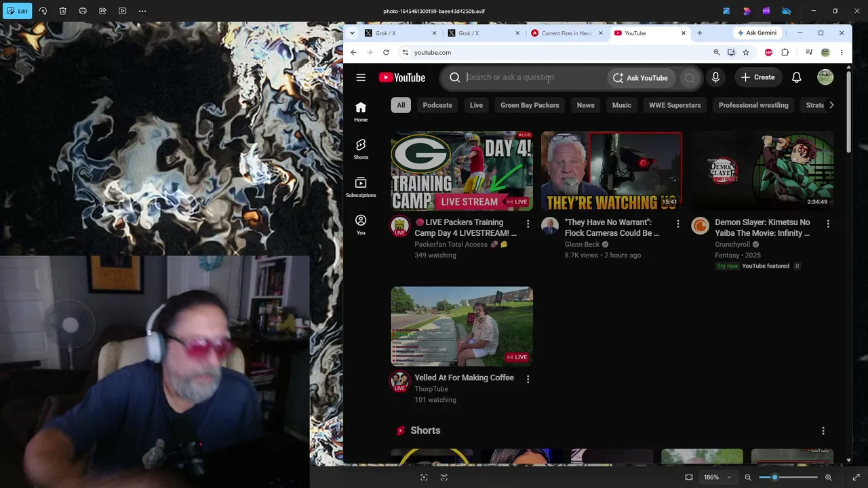Go to YouTube home via logo
This screenshot has height=488, width=868.
pyautogui.click(x=402, y=77)
